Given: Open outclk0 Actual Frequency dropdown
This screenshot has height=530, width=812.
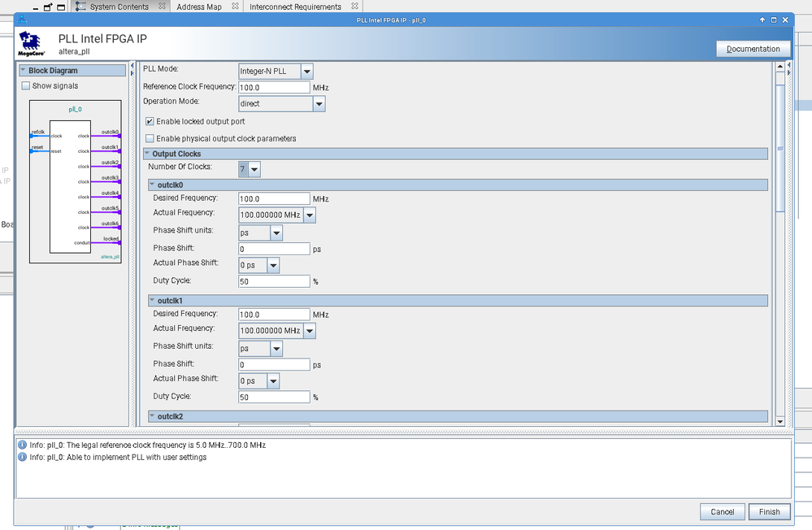Looking at the screenshot, I should pyautogui.click(x=310, y=215).
